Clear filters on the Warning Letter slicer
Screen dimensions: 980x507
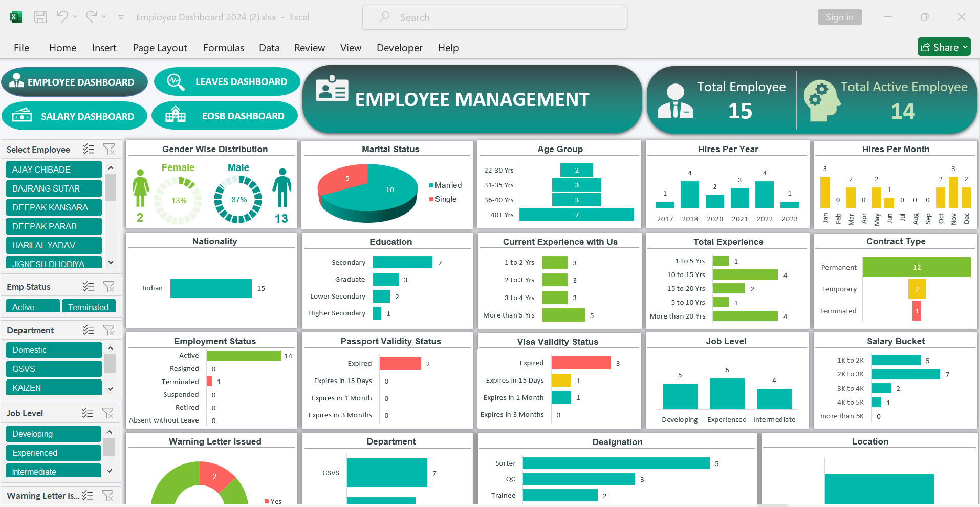[108, 495]
